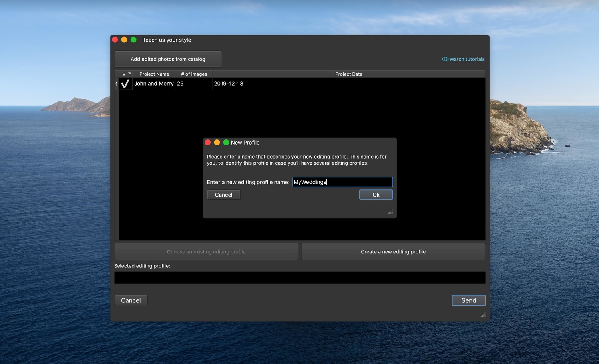Screen dimensions: 599x364
Task: Cancel the New Profile dialog
Action: [x=223, y=195]
